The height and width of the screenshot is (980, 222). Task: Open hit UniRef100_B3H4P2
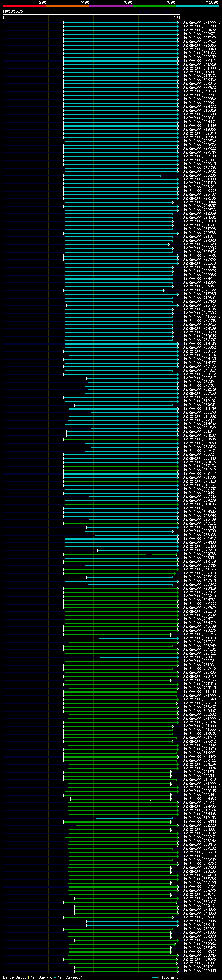click(199, 30)
